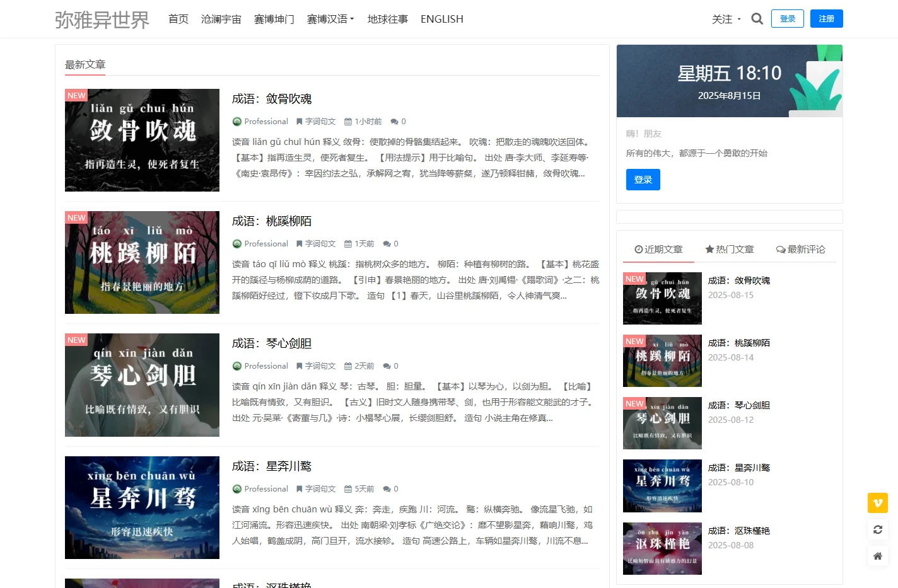Click comment bubble icon of 敛骨吹魂 article

tap(394, 122)
